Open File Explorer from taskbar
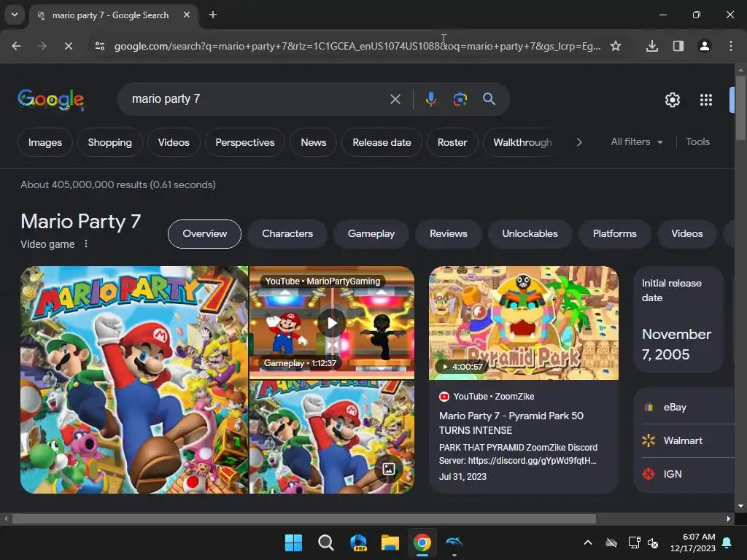747x560 pixels. click(x=390, y=542)
